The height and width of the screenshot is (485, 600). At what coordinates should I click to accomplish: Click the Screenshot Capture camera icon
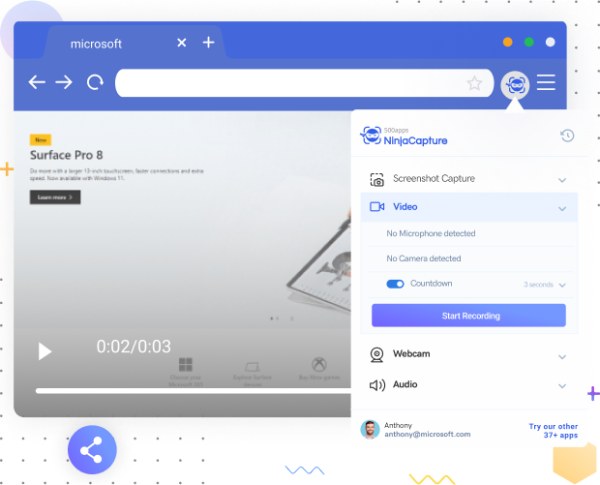click(377, 179)
